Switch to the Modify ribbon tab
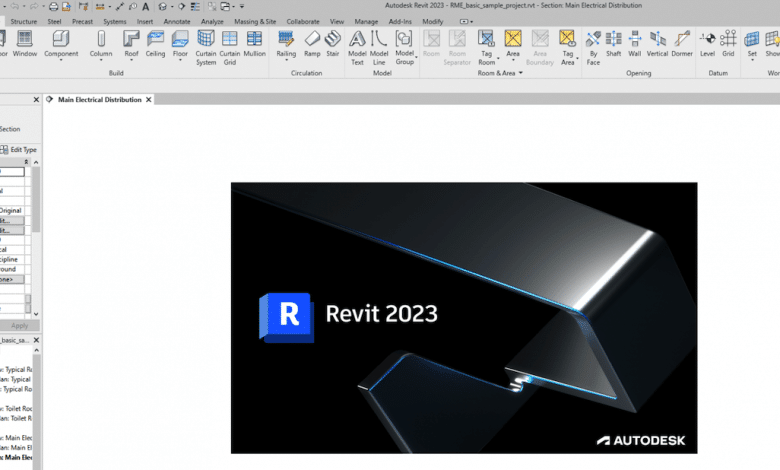Viewport: 780px width, 470px height. [432, 21]
